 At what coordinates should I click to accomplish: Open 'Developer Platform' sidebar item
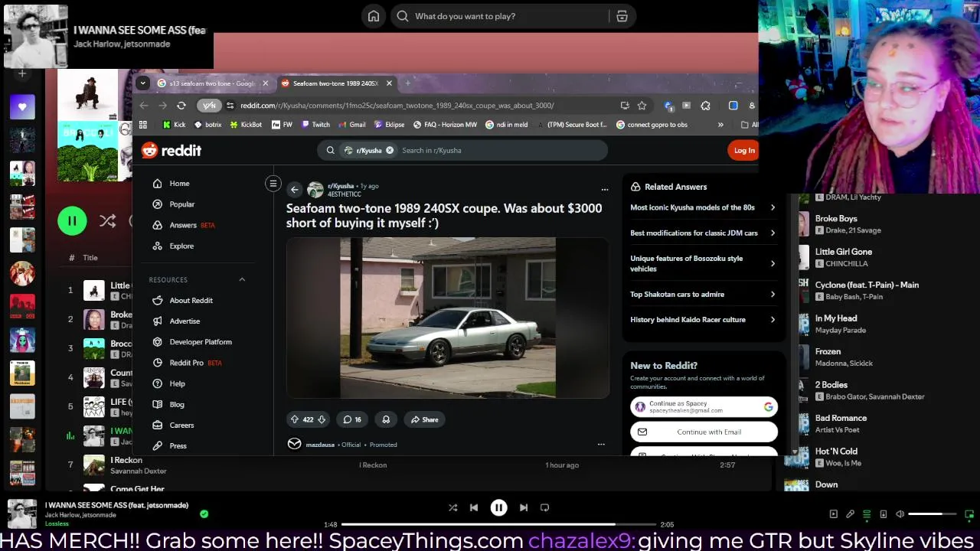coord(199,342)
